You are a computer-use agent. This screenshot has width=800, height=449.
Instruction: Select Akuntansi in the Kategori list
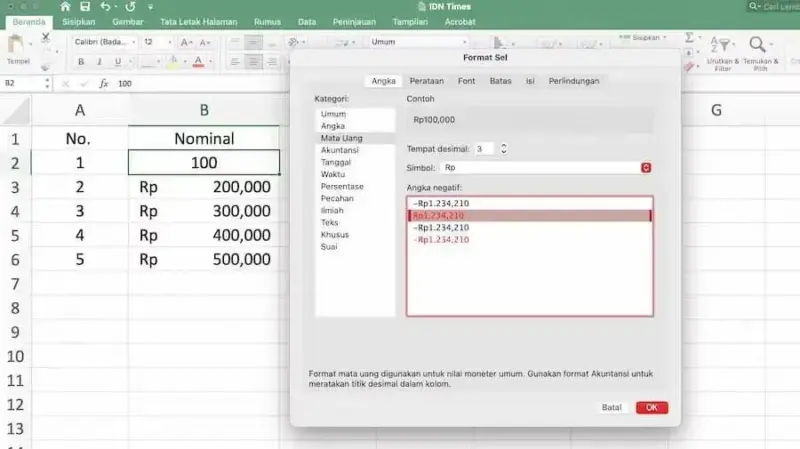(341, 150)
